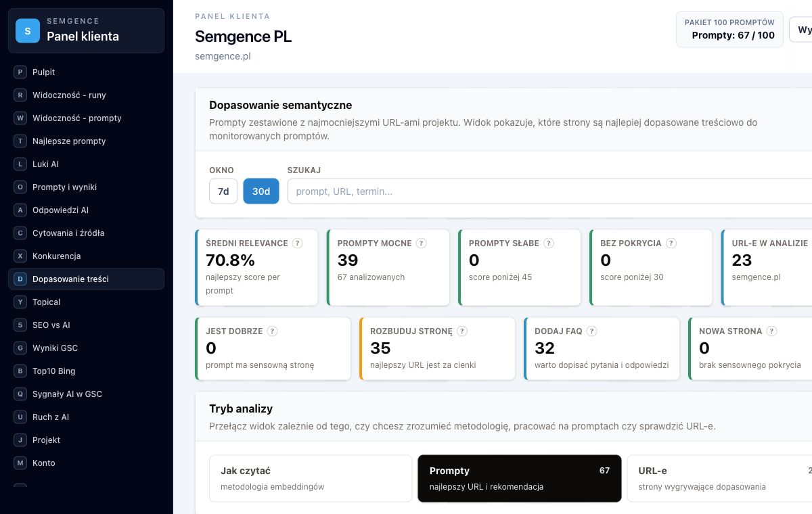The height and width of the screenshot is (514, 812).
Task: Open help tooltip for Prompty mocne
Action: (421, 243)
